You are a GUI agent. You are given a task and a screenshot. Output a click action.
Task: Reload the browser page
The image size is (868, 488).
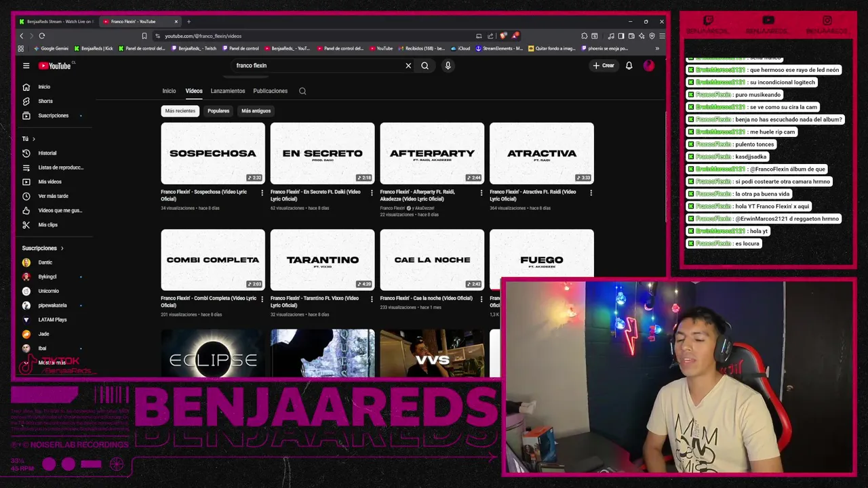point(42,36)
